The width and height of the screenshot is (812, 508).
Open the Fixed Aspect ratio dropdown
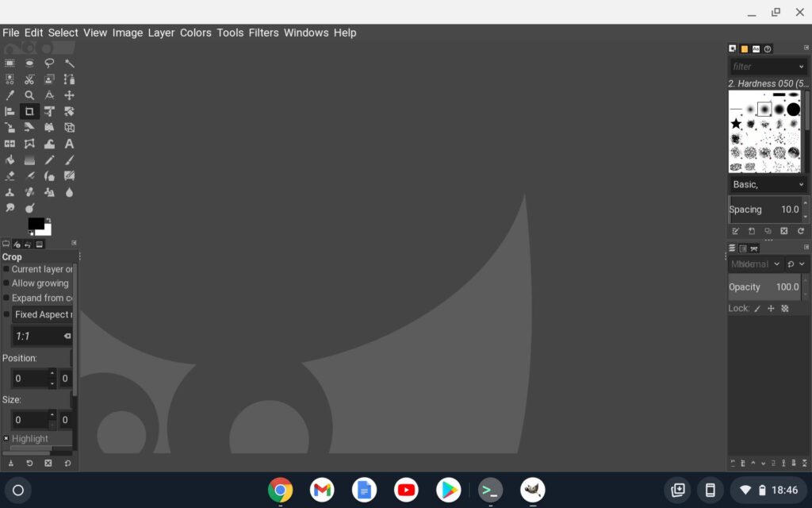(43, 314)
